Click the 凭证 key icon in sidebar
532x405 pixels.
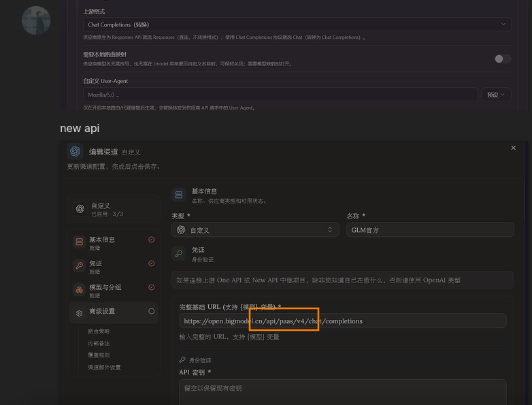coord(80,265)
